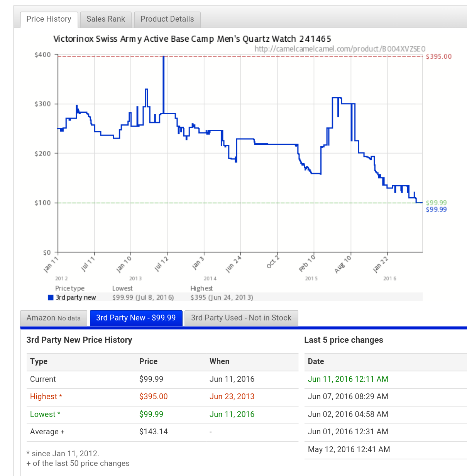
Task: Click the camelcamelcamel.com product URL in chart
Action: click(340, 49)
